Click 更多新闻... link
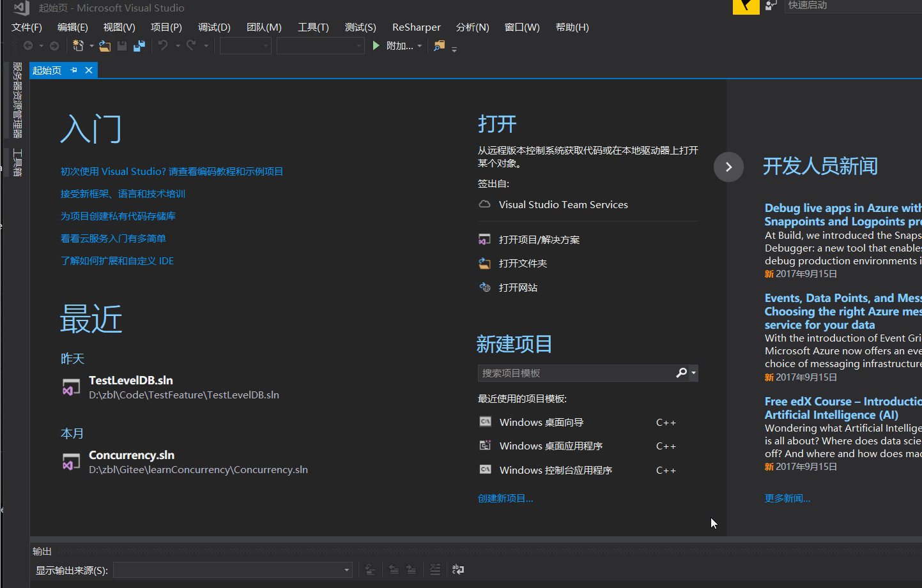The image size is (922, 588). [787, 498]
